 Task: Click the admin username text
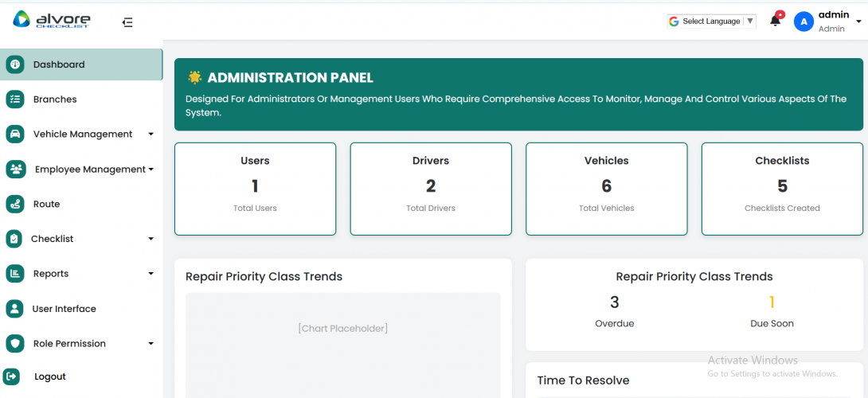834,15
